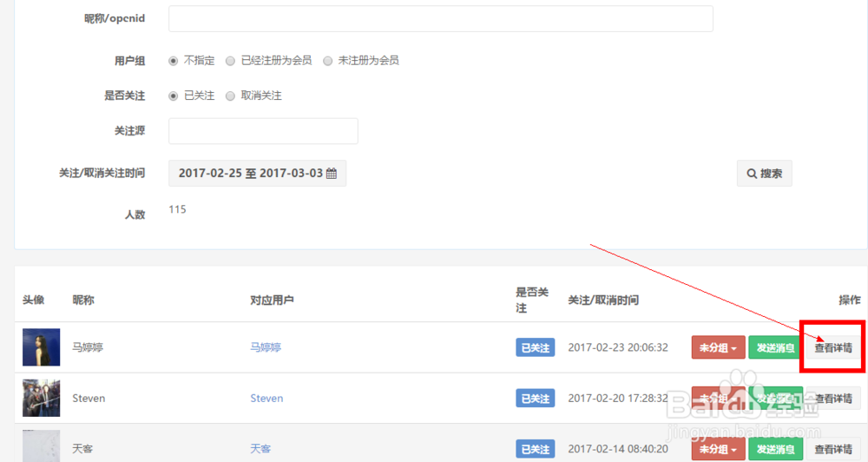
Task: Open 天客's avatar thumbnail
Action: click(x=41, y=446)
